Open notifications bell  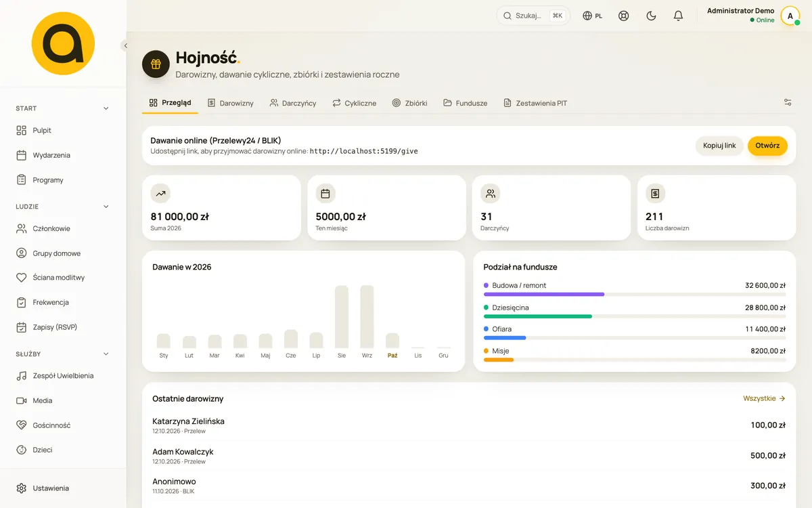tap(679, 16)
